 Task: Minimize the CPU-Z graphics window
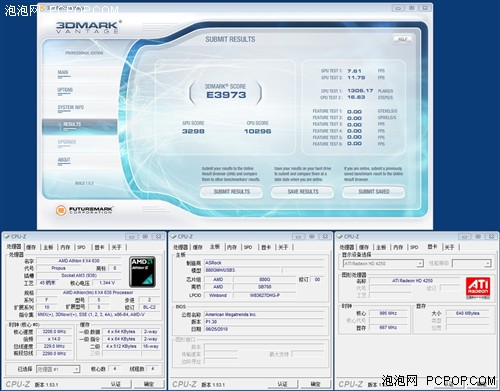click(465, 237)
